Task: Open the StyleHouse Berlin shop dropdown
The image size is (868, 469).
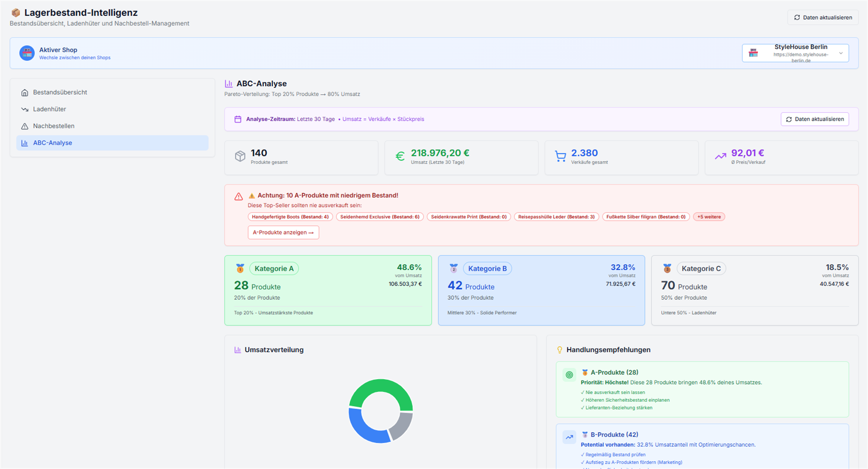Action: click(x=795, y=53)
